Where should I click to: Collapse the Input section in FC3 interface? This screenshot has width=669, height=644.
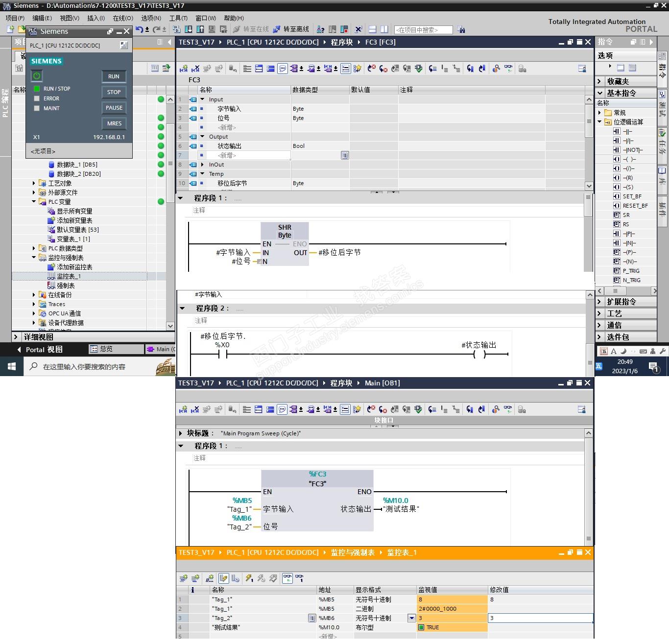coord(202,99)
